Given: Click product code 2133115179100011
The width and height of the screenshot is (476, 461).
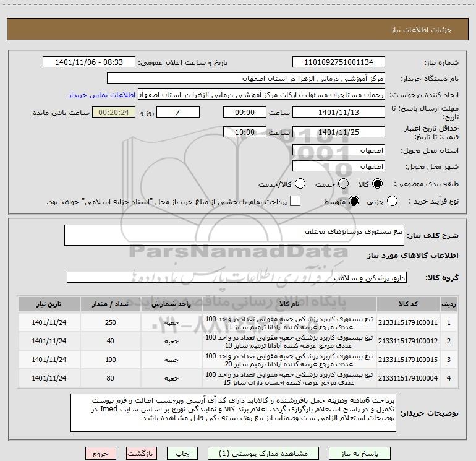Looking at the screenshot, I should (408, 322).
